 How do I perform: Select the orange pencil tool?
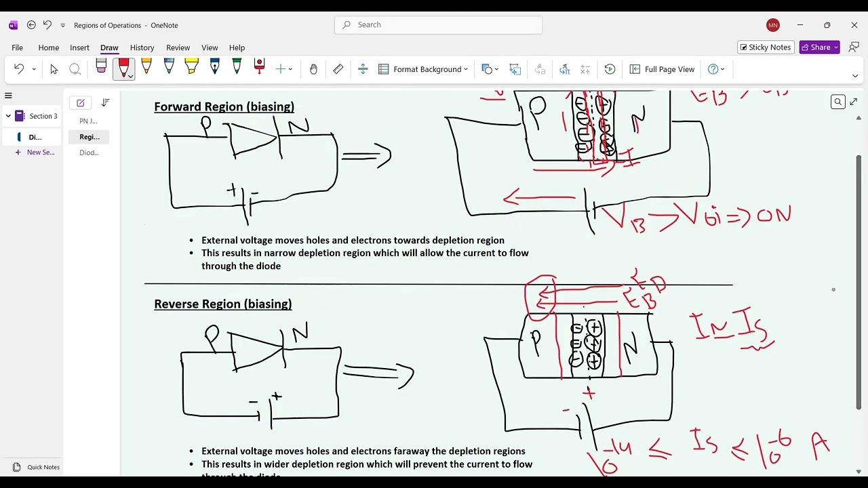coord(146,66)
